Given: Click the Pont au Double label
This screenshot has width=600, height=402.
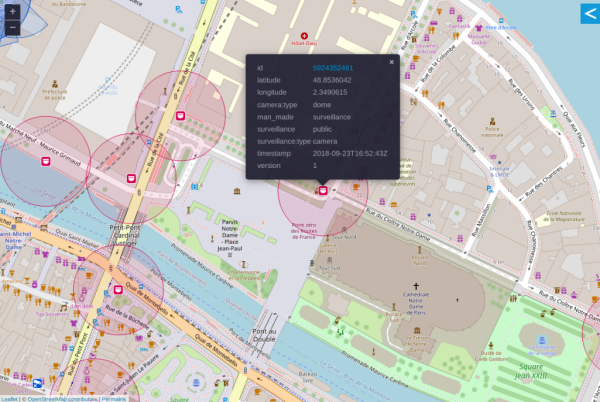Looking at the screenshot, I should click(264, 335).
